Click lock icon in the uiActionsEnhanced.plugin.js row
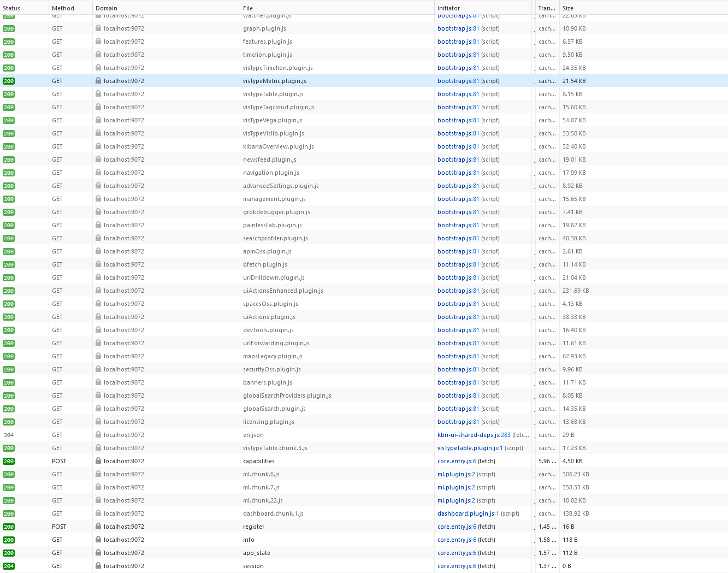This screenshot has height=573, width=728. 98,291
